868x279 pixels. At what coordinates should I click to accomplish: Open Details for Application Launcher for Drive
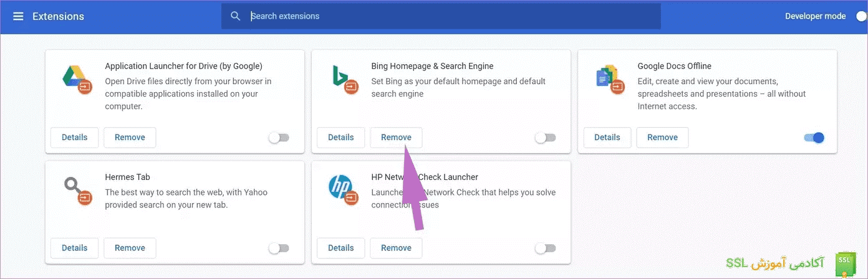click(75, 138)
